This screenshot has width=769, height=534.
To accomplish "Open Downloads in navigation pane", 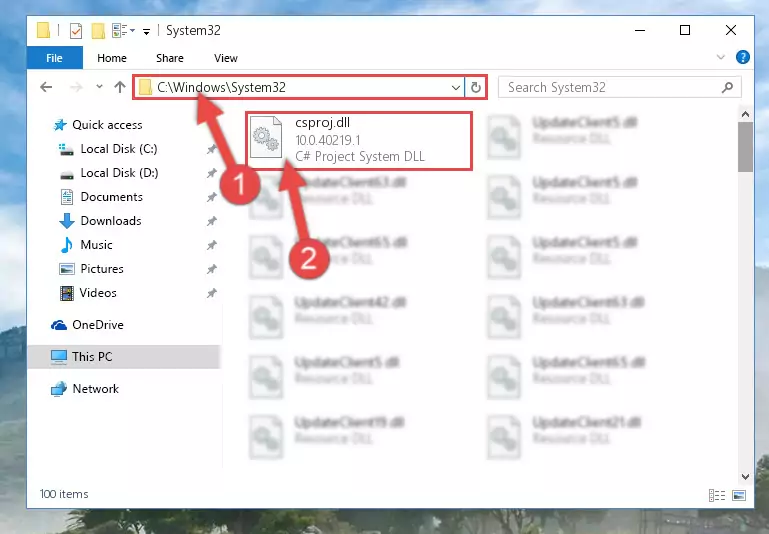I will tap(101, 221).
